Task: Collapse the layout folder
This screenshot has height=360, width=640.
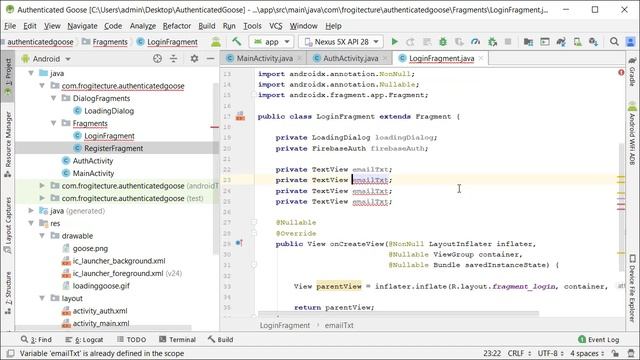Action: tap(42, 298)
